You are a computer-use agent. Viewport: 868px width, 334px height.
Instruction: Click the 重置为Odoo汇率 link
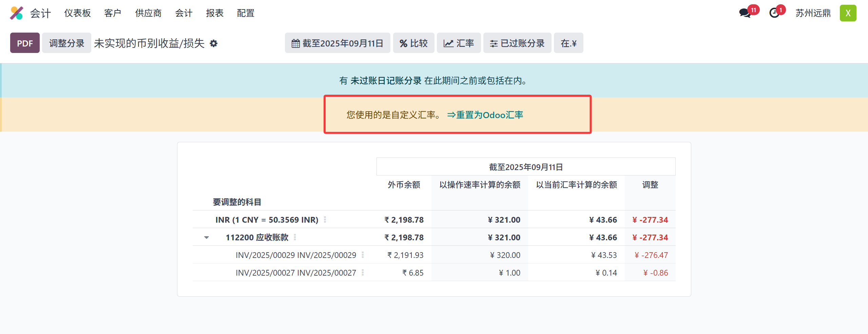pos(485,115)
